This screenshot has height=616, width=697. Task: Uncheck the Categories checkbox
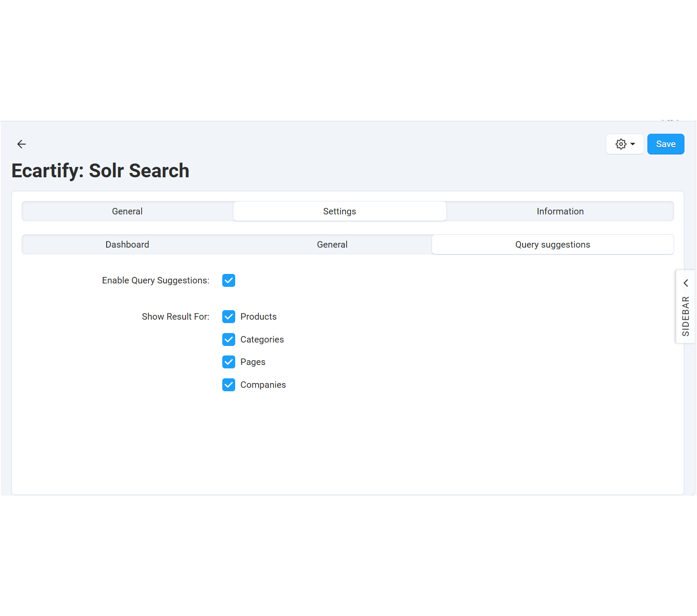coord(229,339)
